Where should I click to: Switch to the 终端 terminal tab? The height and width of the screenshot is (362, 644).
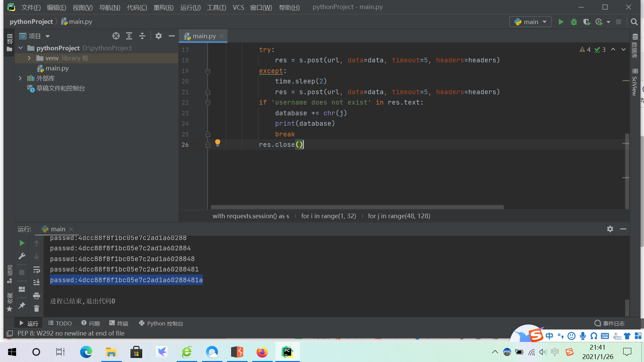[119, 323]
